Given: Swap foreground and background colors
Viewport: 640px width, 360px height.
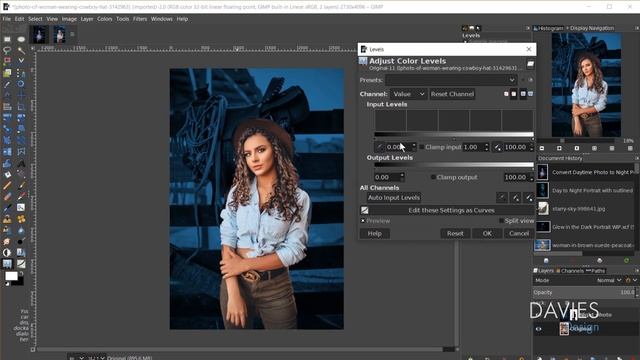Looking at the screenshot, I should point(21,273).
